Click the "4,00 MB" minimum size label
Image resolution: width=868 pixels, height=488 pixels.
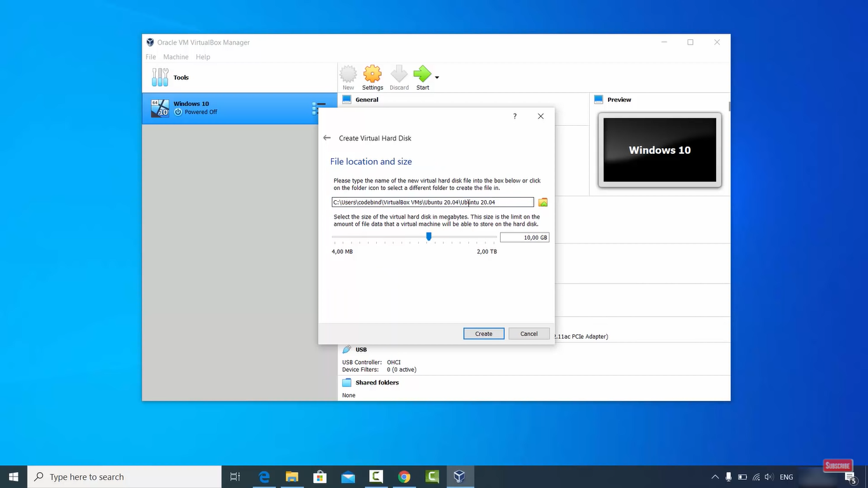(342, 252)
